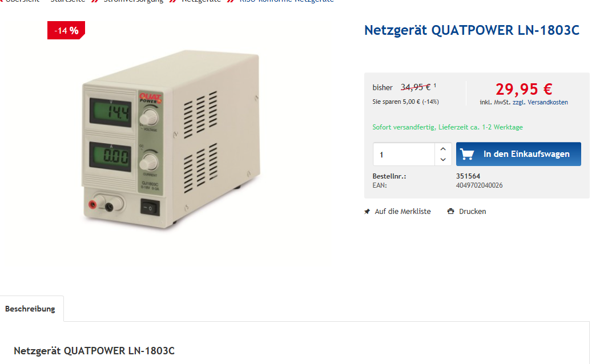Click Auf die Merkliste link text

(x=402, y=211)
